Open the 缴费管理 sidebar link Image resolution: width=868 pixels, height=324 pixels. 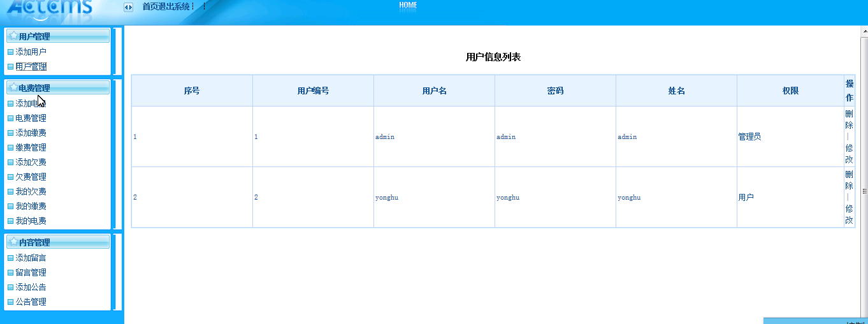(x=31, y=147)
